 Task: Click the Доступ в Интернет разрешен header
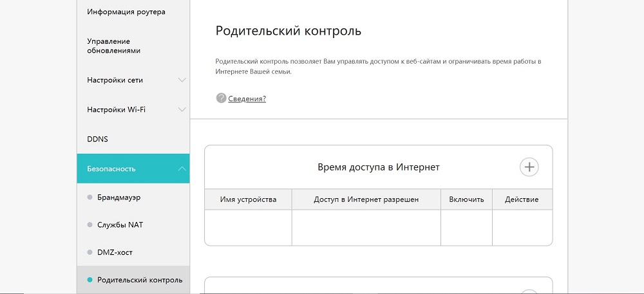[x=366, y=199]
